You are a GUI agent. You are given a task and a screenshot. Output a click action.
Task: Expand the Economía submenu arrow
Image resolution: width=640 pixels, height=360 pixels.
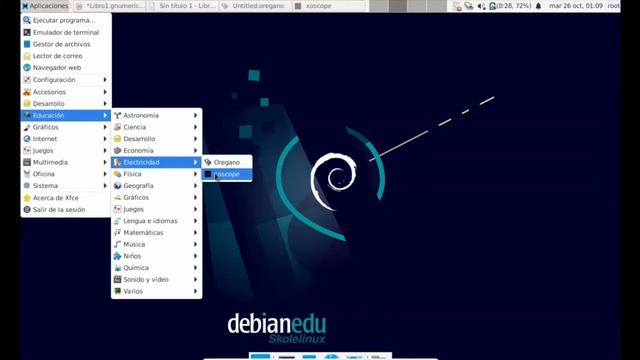(x=196, y=151)
